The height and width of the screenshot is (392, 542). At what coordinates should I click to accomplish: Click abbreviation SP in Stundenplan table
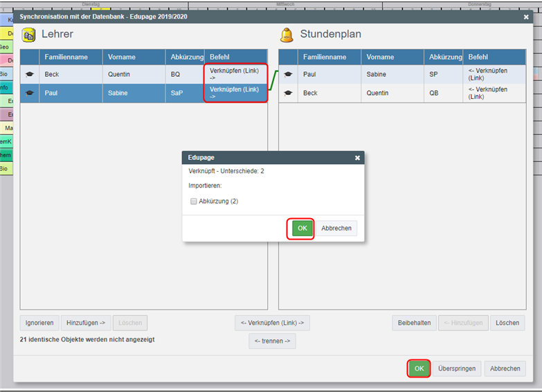444,74
